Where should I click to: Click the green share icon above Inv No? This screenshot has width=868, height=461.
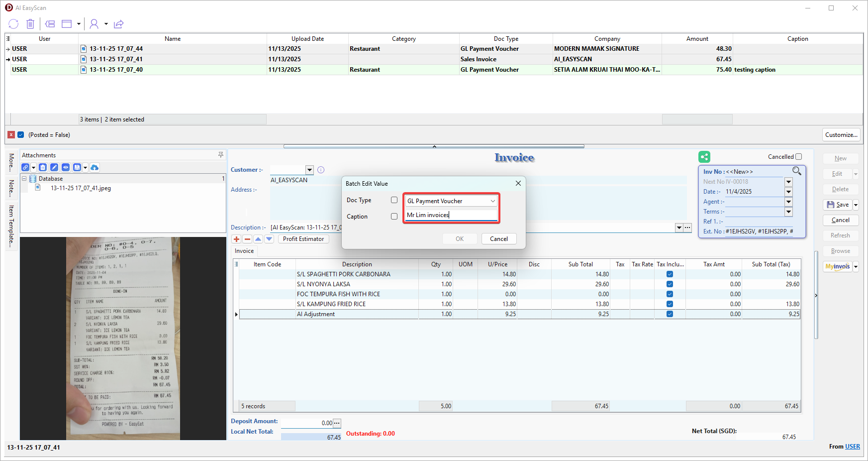click(x=704, y=157)
